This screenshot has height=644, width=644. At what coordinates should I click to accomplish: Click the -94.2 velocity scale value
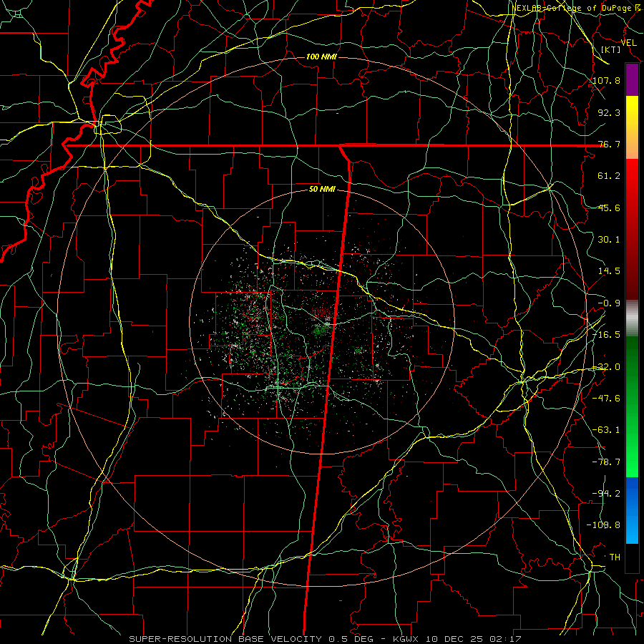[x=607, y=494]
